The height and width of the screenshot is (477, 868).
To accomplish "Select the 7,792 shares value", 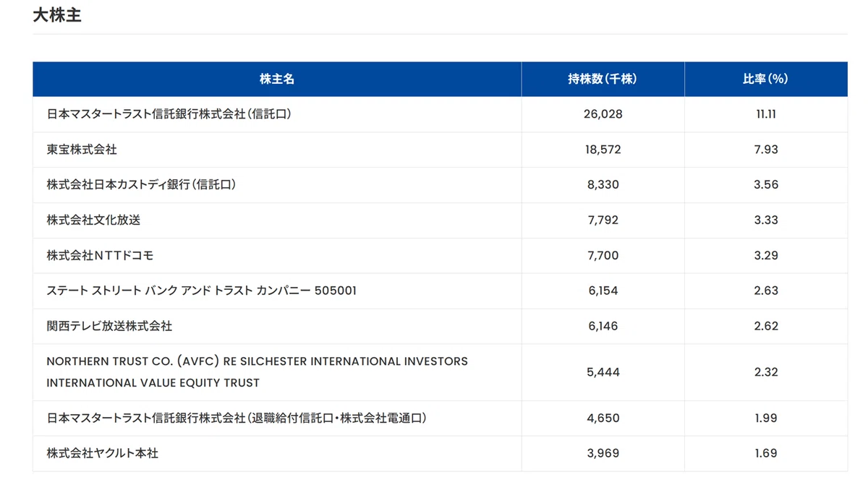I will pyautogui.click(x=603, y=220).
